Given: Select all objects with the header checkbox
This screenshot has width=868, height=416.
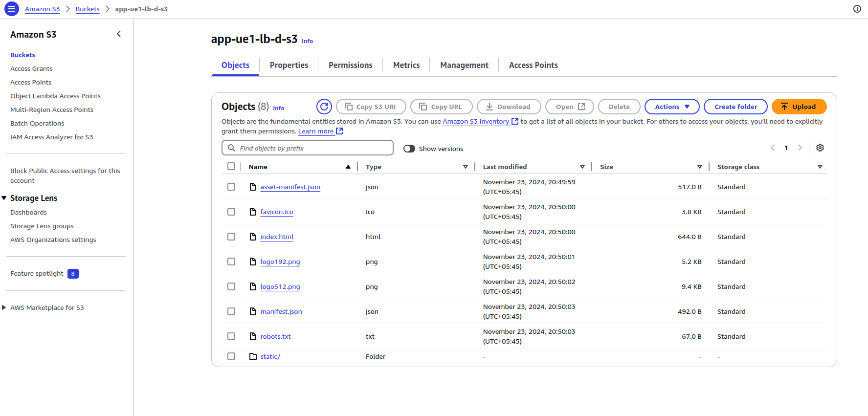Looking at the screenshot, I should (x=231, y=166).
